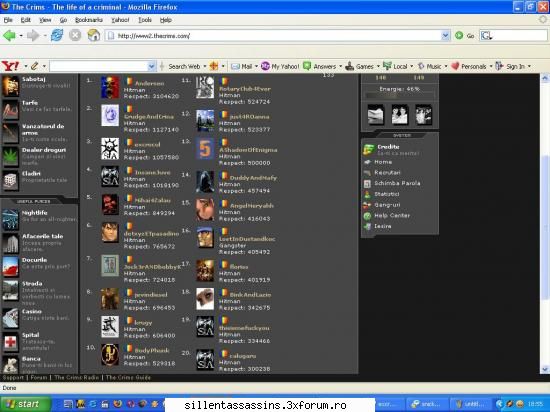
Task: Click Firefox reload page icon
Action: (57, 35)
